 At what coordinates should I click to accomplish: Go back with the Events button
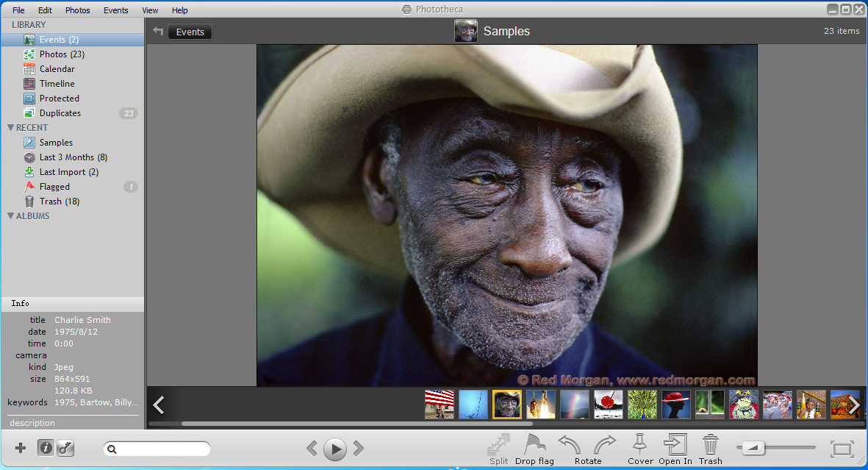point(190,32)
